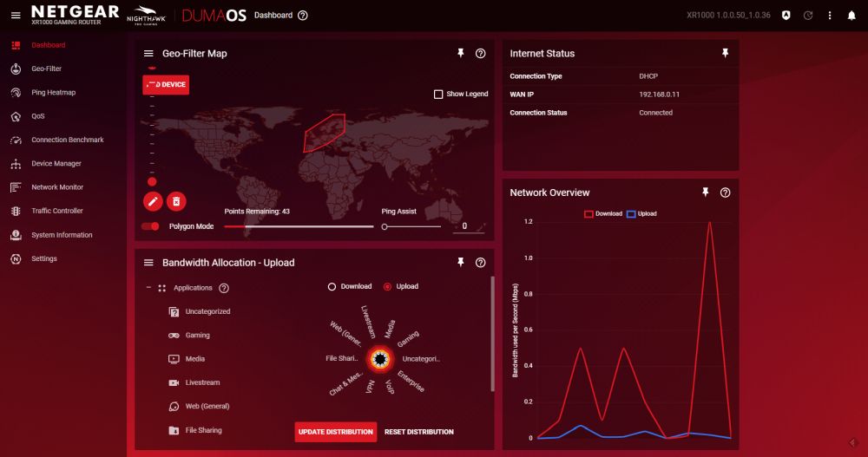Open Ping Heatmap in the sidebar

point(53,93)
